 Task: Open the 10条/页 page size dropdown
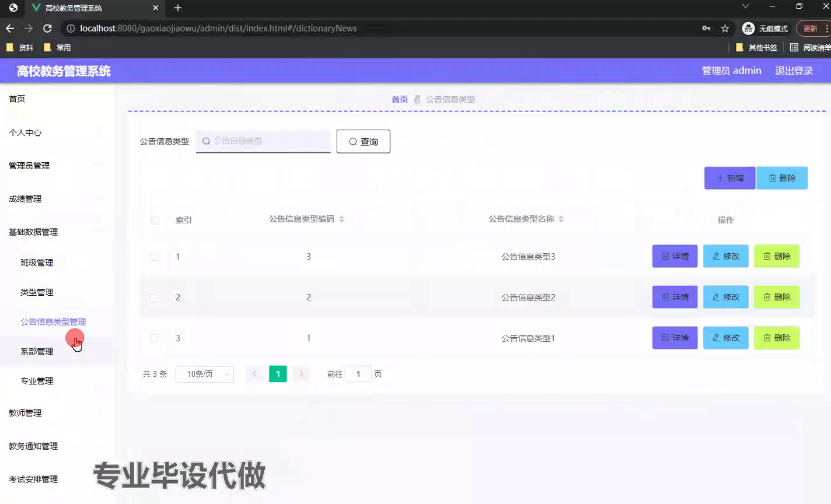pyautogui.click(x=205, y=374)
